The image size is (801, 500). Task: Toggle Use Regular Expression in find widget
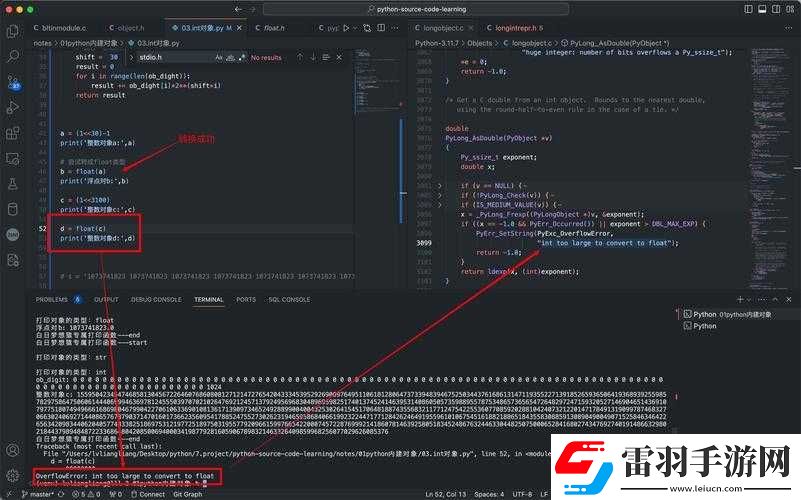tap(242, 58)
